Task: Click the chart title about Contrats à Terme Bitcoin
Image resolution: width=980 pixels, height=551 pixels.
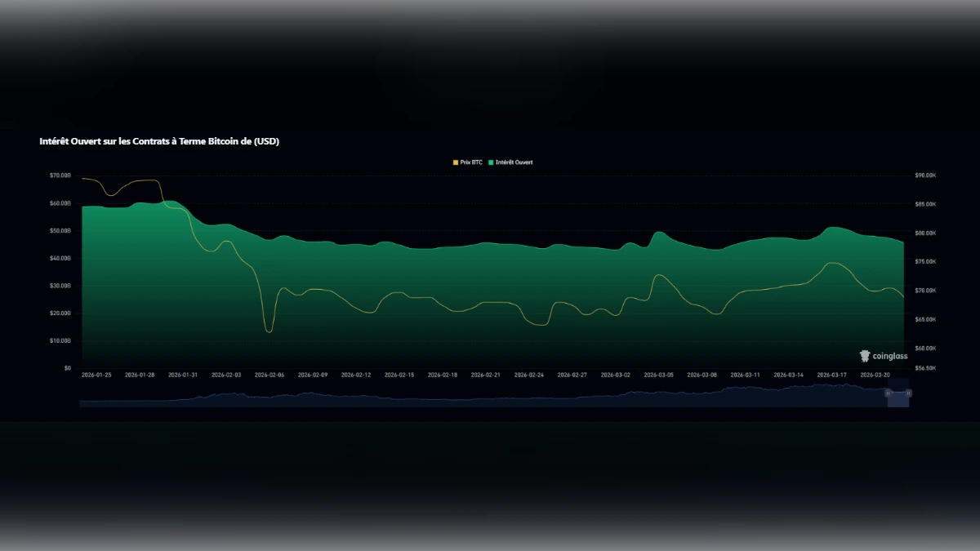Action: (x=160, y=141)
